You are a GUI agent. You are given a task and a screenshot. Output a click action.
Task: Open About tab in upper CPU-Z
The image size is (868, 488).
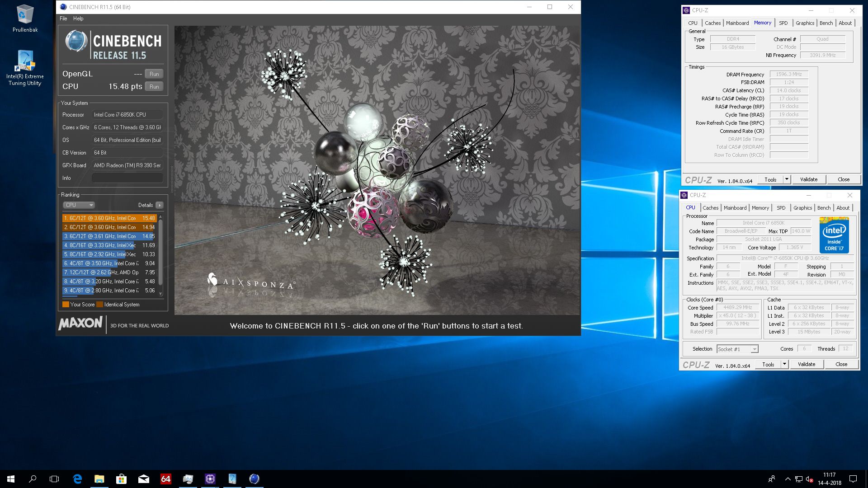(x=845, y=23)
